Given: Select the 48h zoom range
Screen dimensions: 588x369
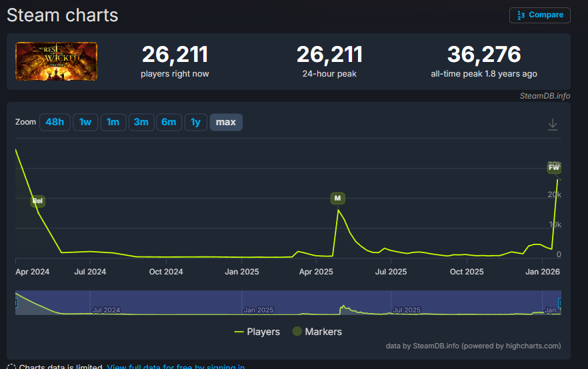Looking at the screenshot, I should tap(55, 122).
